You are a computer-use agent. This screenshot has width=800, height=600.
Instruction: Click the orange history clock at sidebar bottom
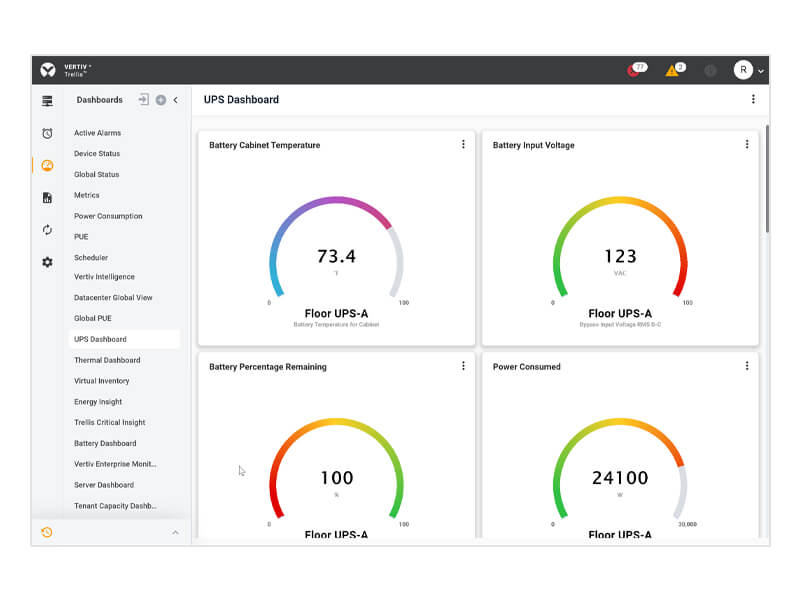[x=46, y=533]
